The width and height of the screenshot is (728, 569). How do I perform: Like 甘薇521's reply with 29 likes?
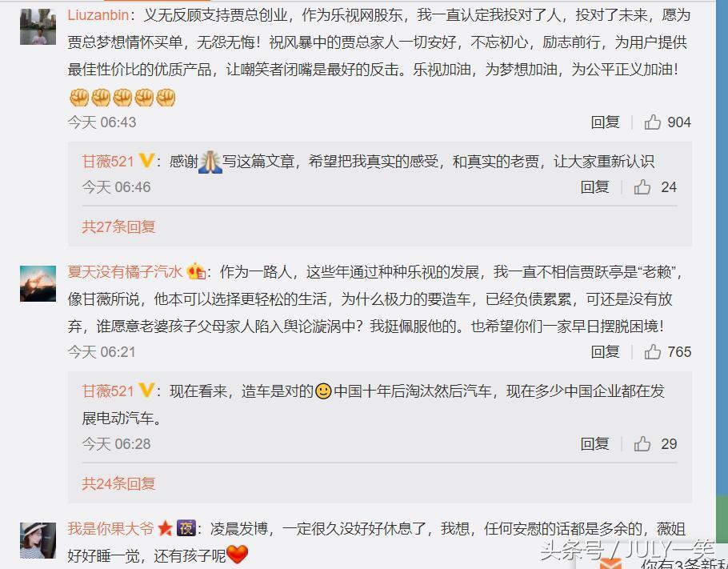pos(642,443)
